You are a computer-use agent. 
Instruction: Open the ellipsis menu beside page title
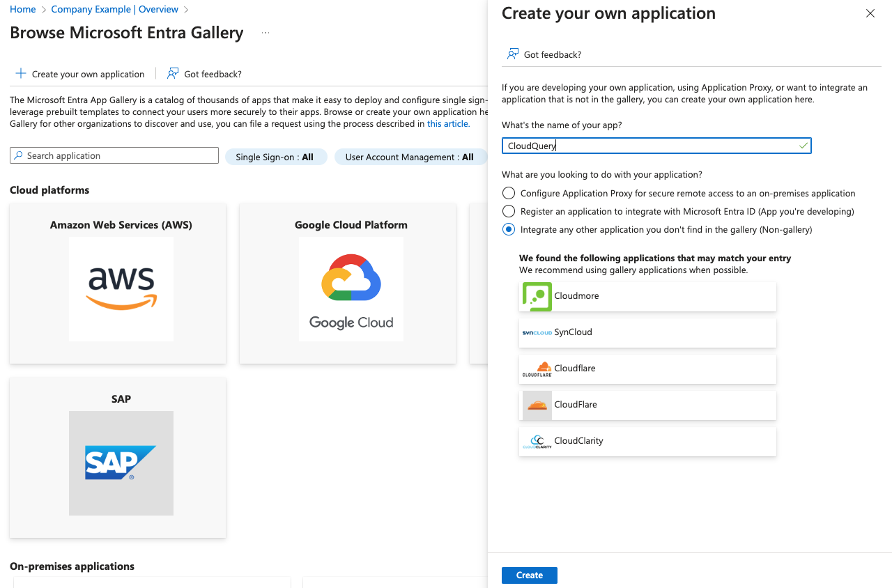[266, 33]
